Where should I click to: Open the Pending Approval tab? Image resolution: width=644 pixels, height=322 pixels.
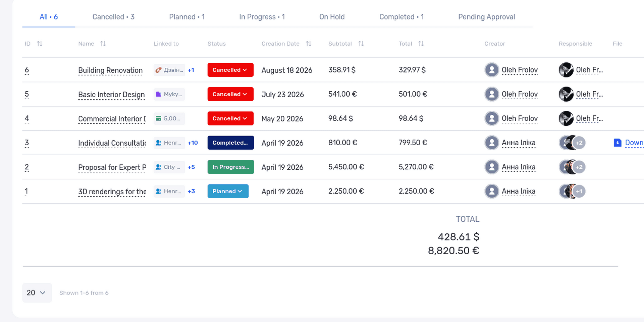pyautogui.click(x=487, y=17)
